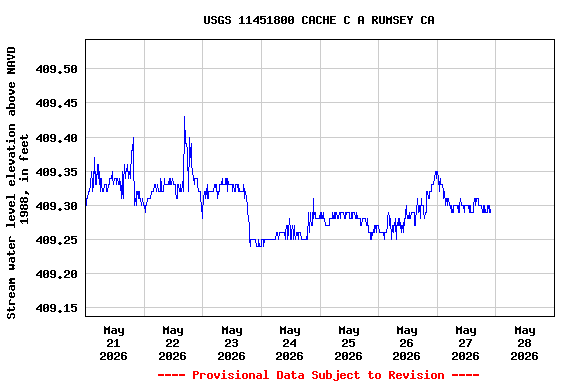Click the May 27 start peak on the line
The height and width of the screenshot is (384, 576).
(436, 172)
